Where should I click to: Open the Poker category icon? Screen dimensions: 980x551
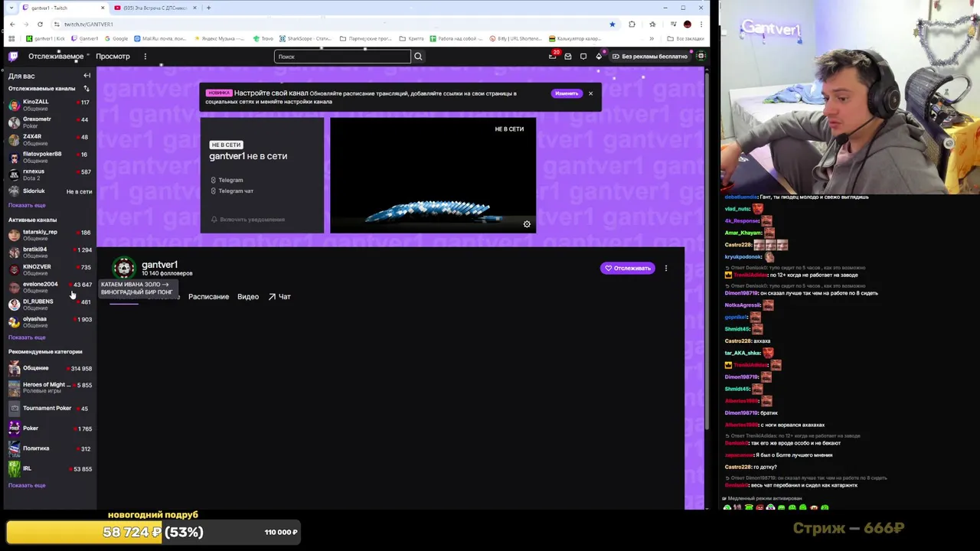(14, 429)
